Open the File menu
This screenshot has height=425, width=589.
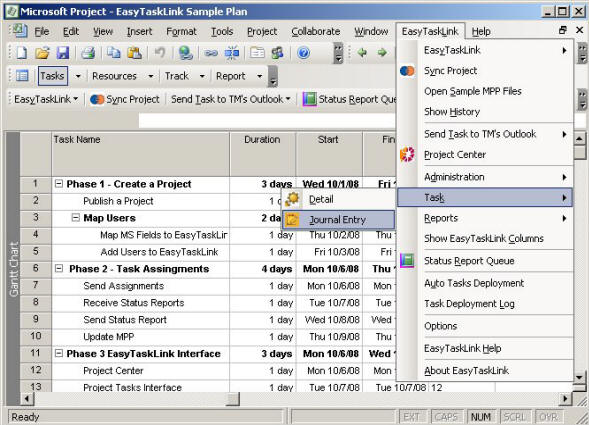[42, 32]
